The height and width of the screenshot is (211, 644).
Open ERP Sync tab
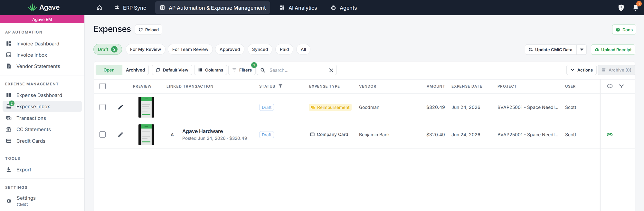130,8
